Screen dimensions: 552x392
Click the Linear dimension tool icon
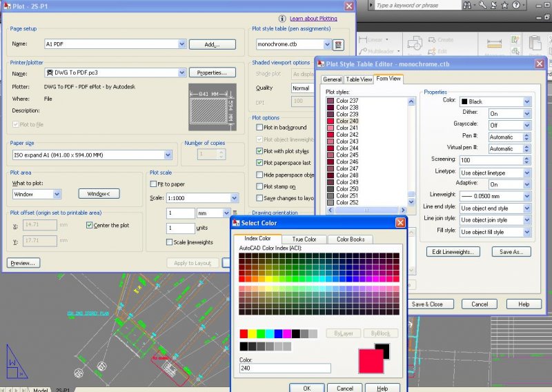tap(363, 40)
